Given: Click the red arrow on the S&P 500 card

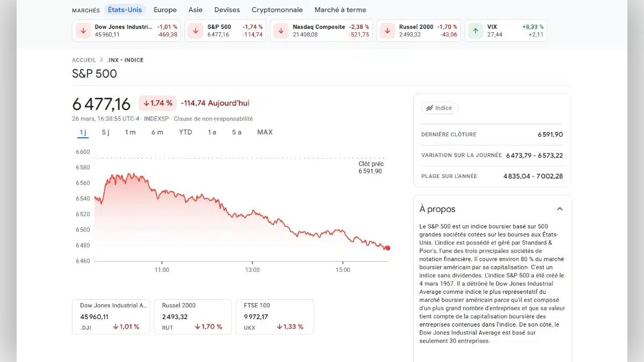Looking at the screenshot, I should click(x=195, y=31).
